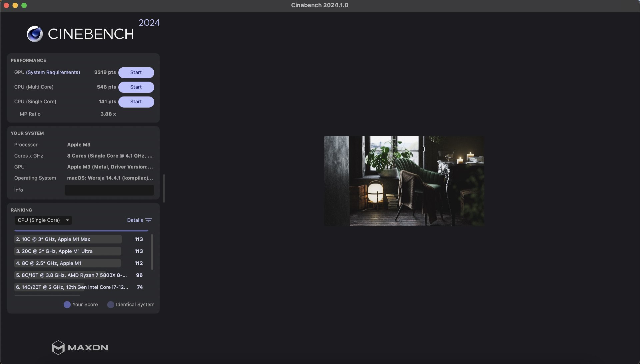This screenshot has height=364, width=640.
Task: Click the ranking list vertical scrollbar
Action: pyautogui.click(x=152, y=252)
